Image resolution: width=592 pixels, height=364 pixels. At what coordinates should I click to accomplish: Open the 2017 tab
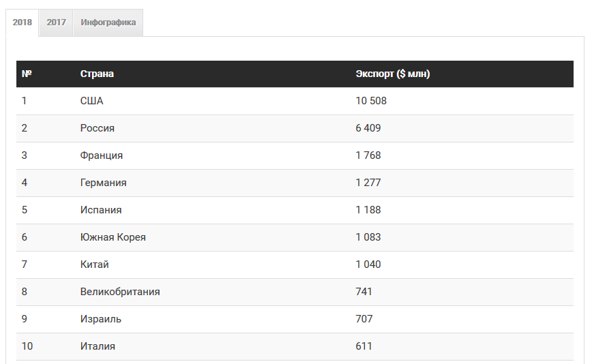pyautogui.click(x=56, y=22)
